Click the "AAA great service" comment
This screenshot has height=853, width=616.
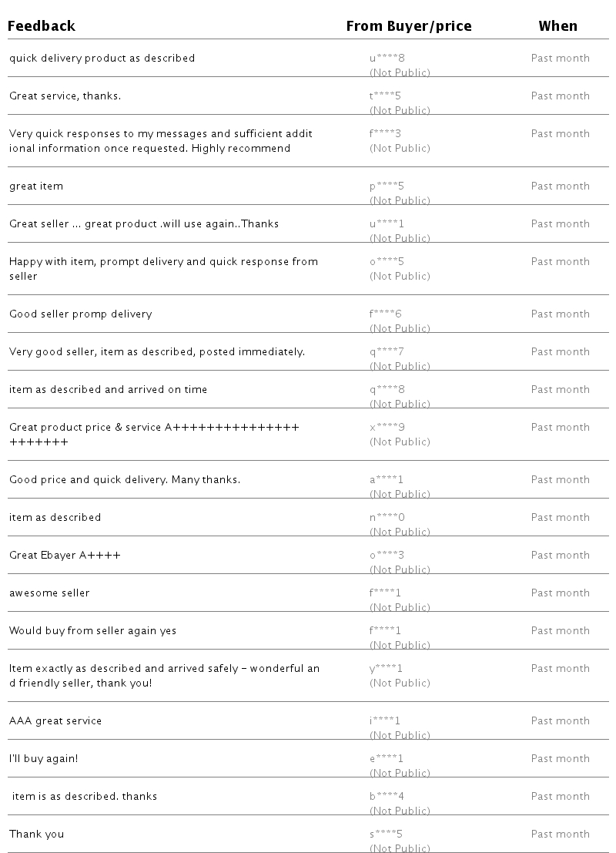click(x=55, y=720)
